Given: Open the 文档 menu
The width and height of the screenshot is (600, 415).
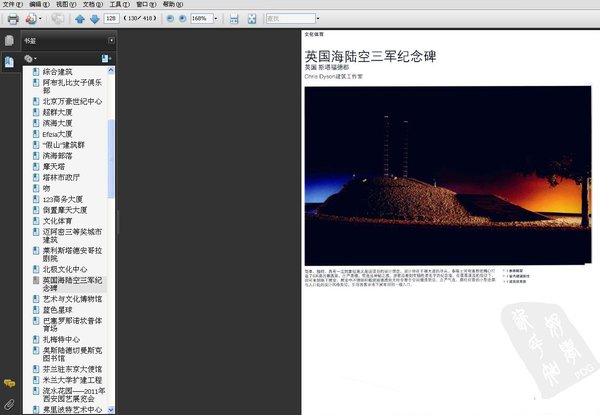Looking at the screenshot, I should pyautogui.click(x=93, y=4).
